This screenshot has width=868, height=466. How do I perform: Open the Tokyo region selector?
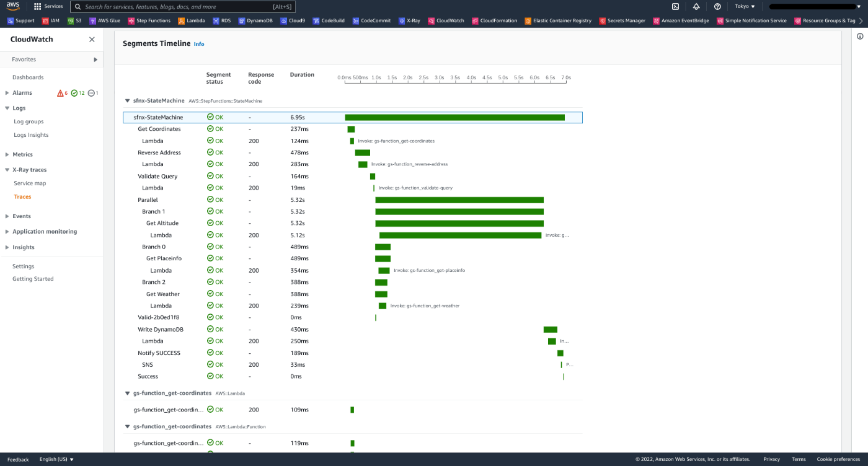[x=745, y=6]
